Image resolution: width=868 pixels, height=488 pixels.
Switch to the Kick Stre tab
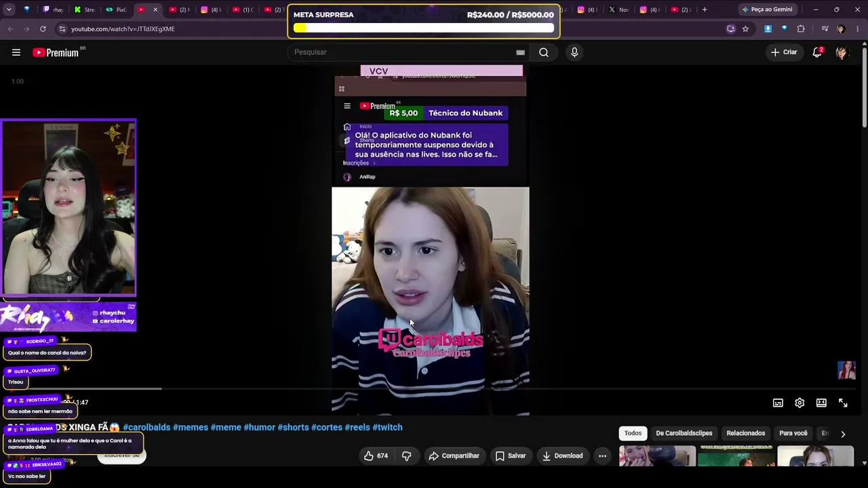85,9
